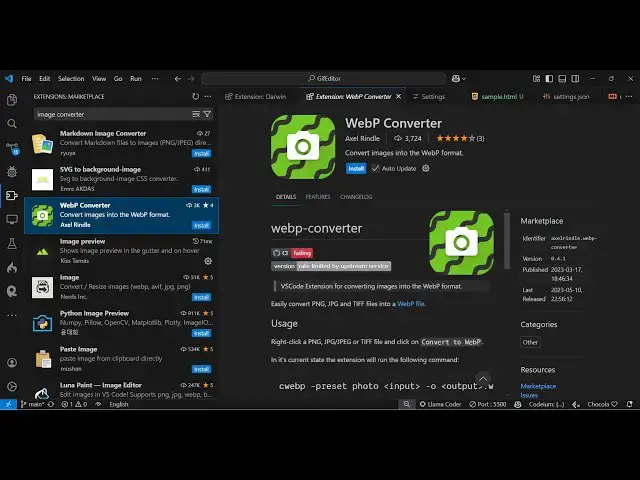Select the Paste Image extension icon
The image size is (640, 480).
(x=42, y=359)
